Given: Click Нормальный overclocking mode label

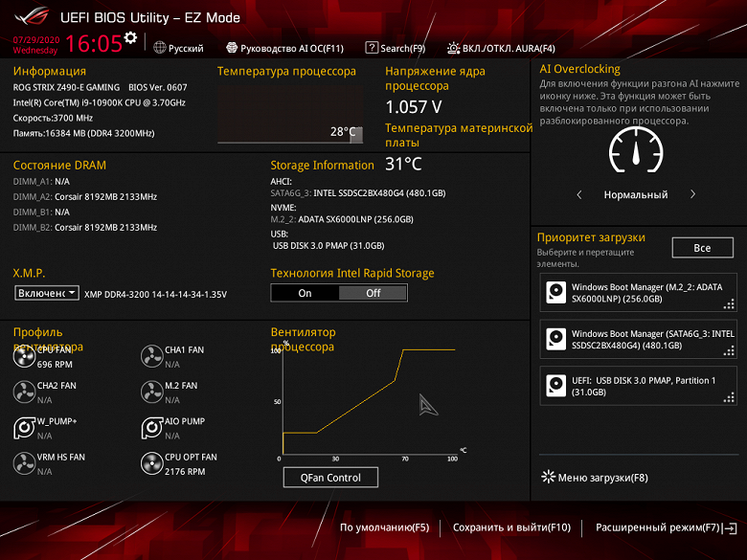Looking at the screenshot, I should tap(636, 194).
